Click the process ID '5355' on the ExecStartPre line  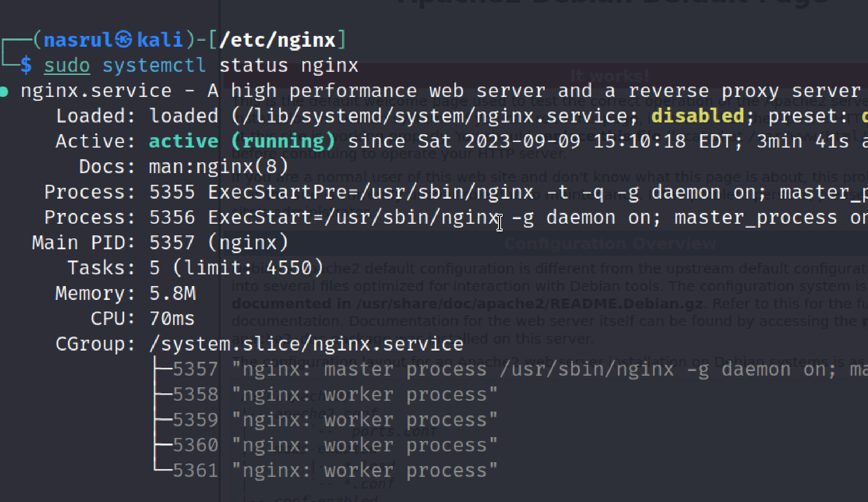[172, 192]
